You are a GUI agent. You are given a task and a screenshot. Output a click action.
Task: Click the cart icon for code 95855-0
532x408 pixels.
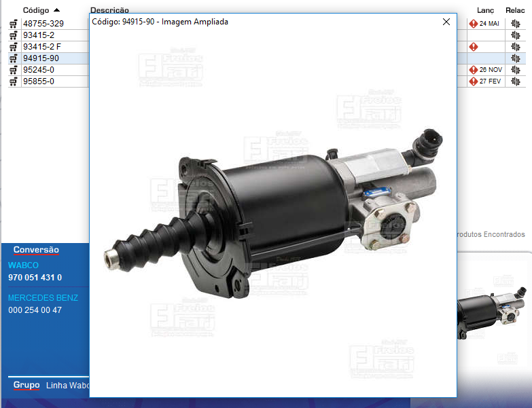(13, 81)
